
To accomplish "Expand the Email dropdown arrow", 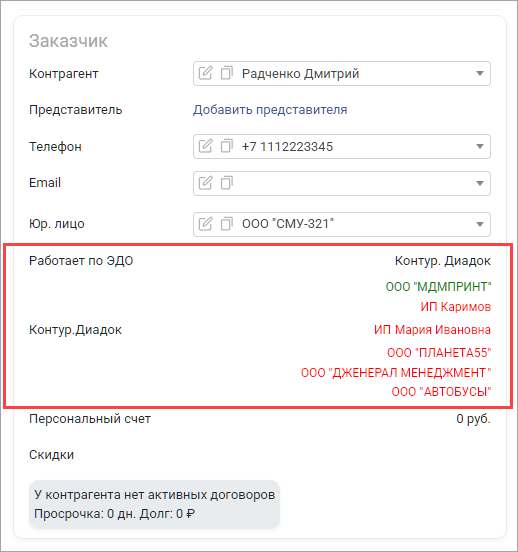I will [480, 183].
